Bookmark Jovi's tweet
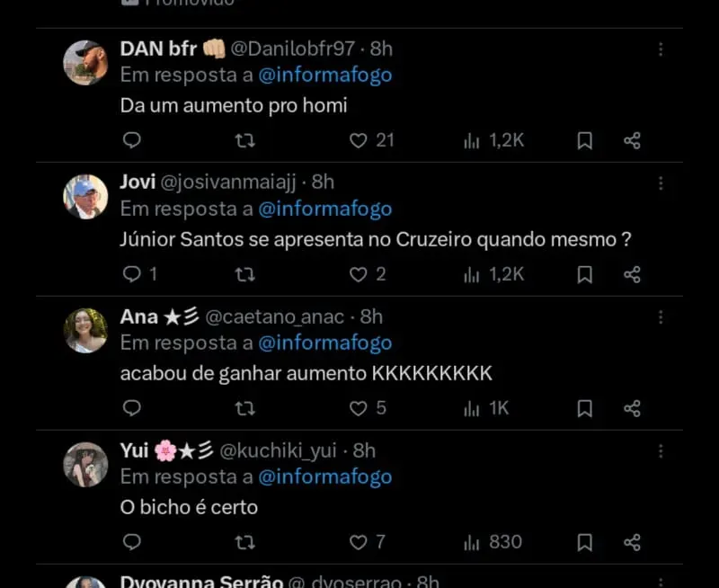The image size is (719, 588). [x=584, y=274]
